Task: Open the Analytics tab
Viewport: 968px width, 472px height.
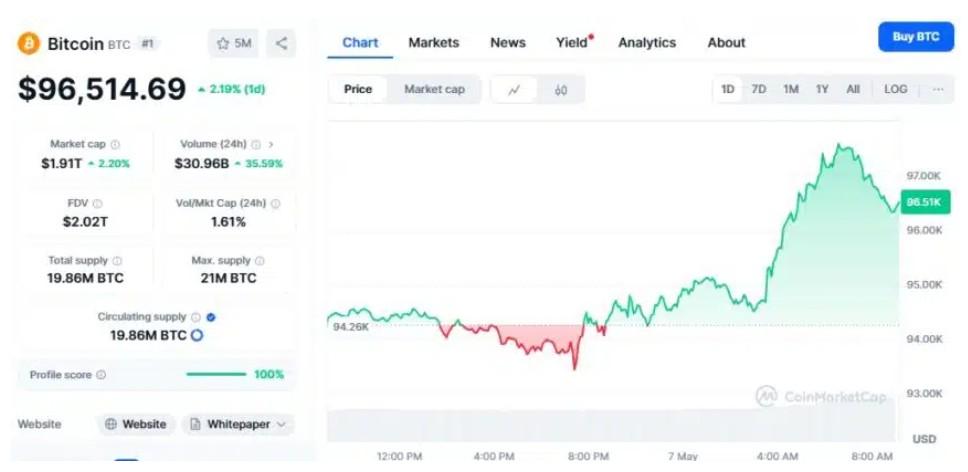Action: [647, 43]
